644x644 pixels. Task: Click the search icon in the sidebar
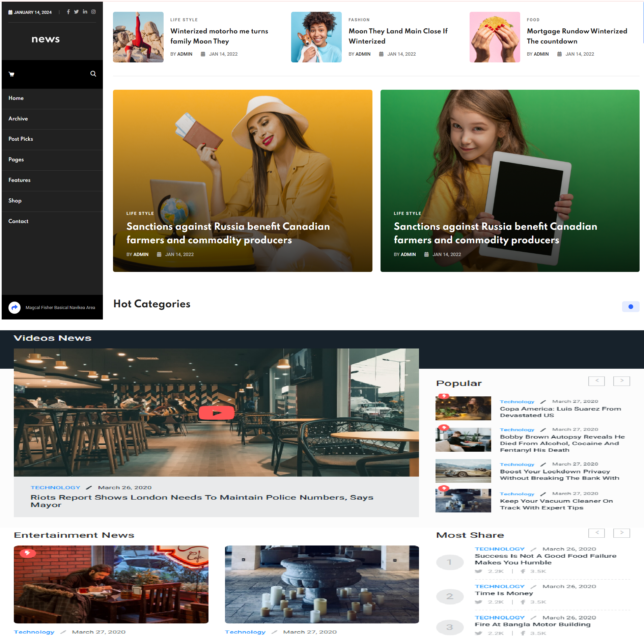(x=93, y=74)
